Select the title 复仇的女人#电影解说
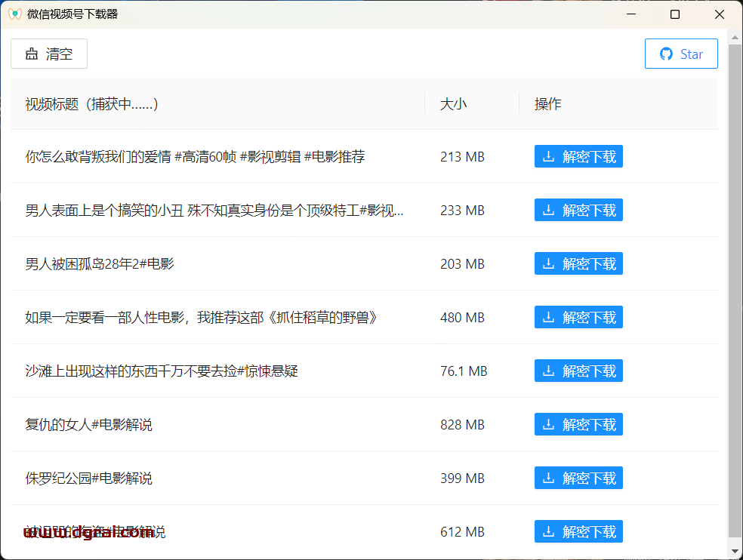Screen dimensions: 743x560 point(88,424)
